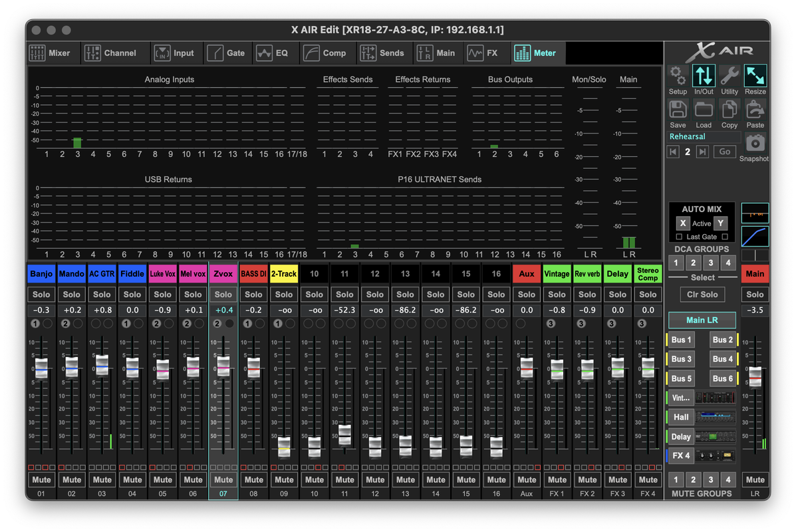
Task: Select the Vintage FX return strip label
Action: (557, 273)
